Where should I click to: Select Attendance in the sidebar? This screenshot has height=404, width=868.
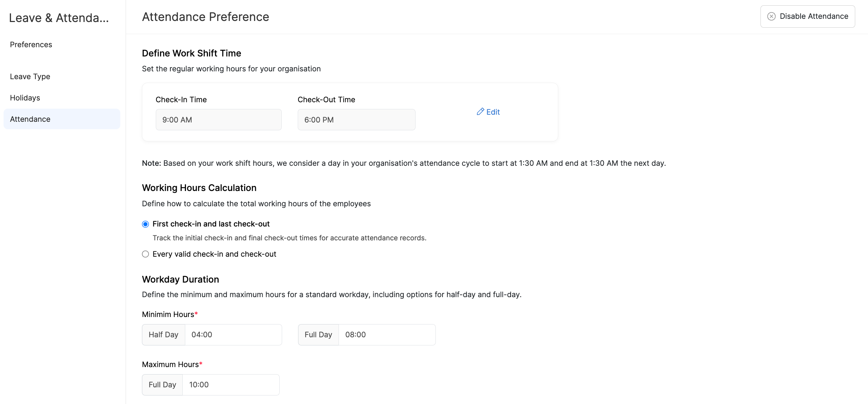click(30, 119)
